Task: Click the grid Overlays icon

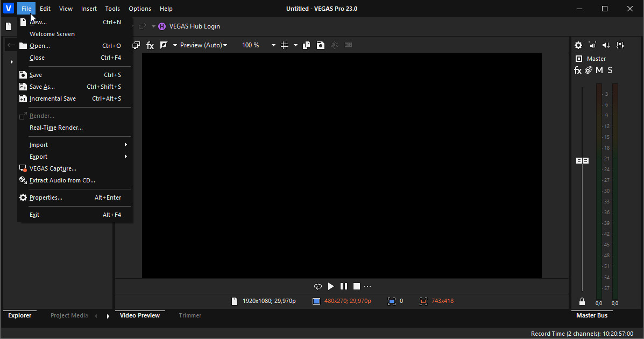Action: pyautogui.click(x=285, y=45)
